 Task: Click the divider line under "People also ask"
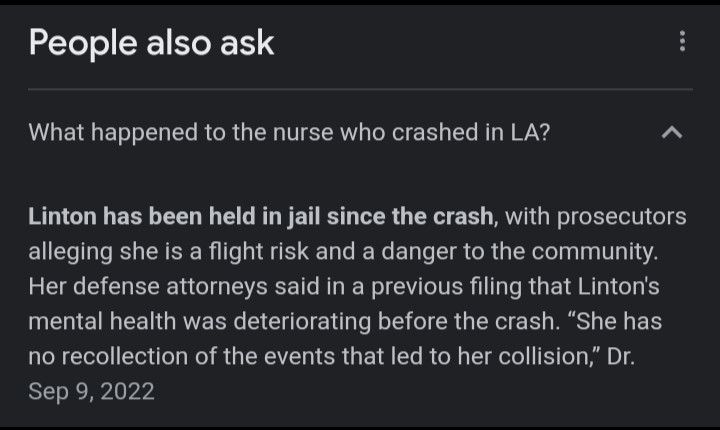(x=360, y=90)
